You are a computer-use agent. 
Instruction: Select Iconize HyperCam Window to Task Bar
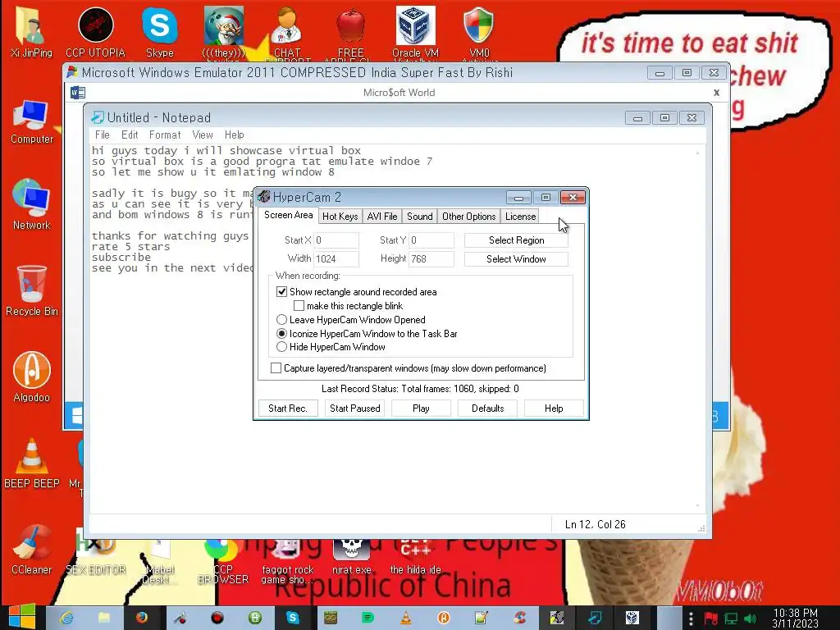click(x=282, y=334)
